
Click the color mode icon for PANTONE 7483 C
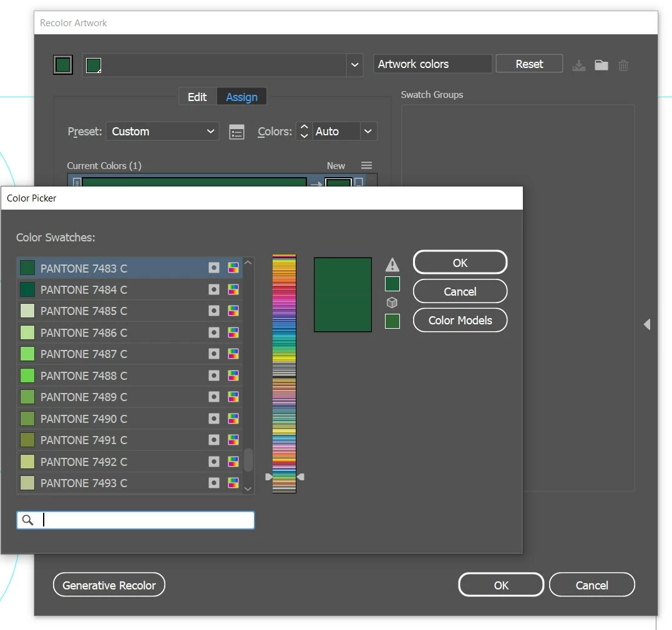[x=233, y=268]
